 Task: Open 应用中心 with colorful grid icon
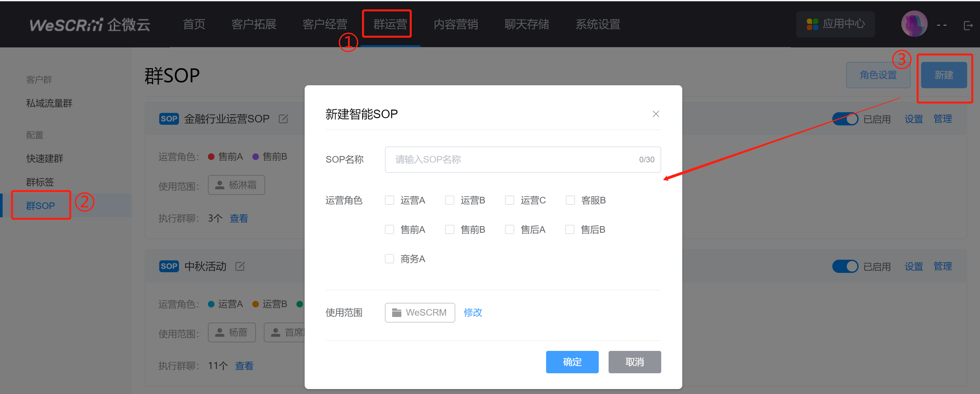[835, 24]
